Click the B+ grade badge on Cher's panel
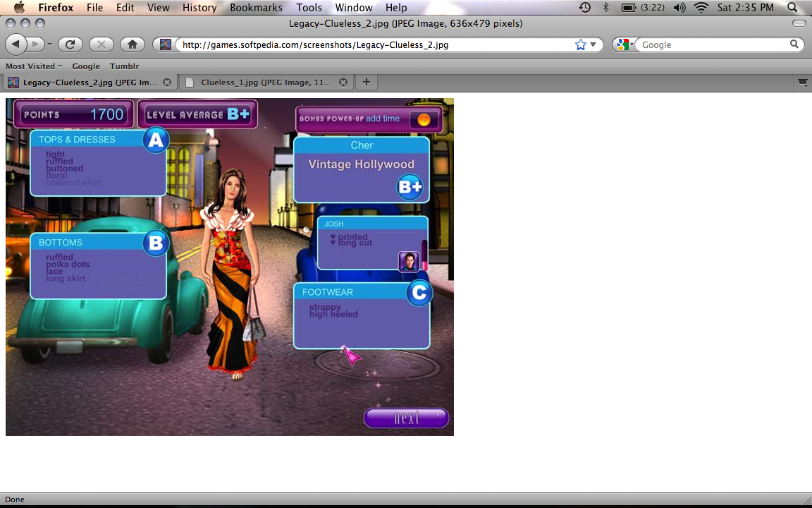812x508 pixels. point(410,187)
